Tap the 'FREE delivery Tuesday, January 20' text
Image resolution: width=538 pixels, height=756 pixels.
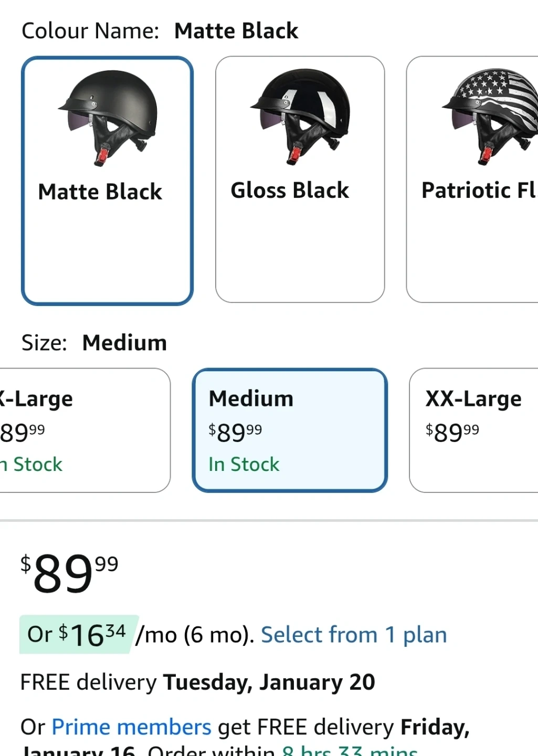[197, 682]
